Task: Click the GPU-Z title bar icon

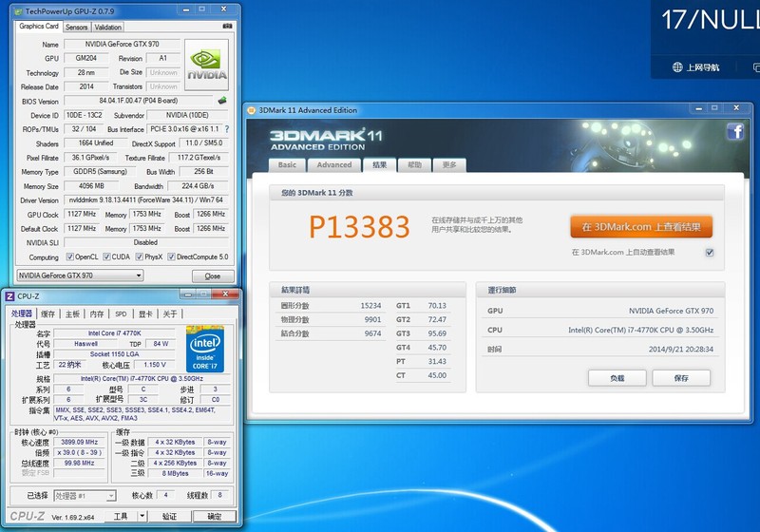Action: point(19,11)
